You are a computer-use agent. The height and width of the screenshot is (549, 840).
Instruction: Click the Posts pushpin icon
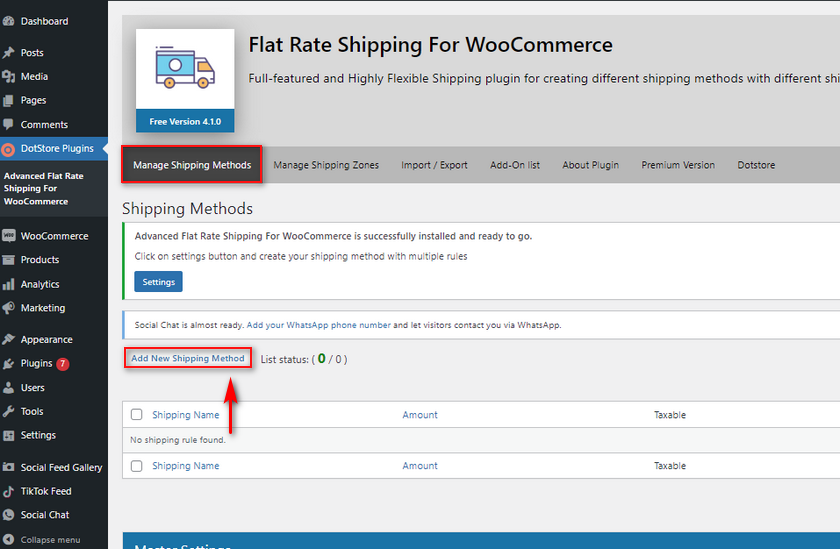[8, 52]
